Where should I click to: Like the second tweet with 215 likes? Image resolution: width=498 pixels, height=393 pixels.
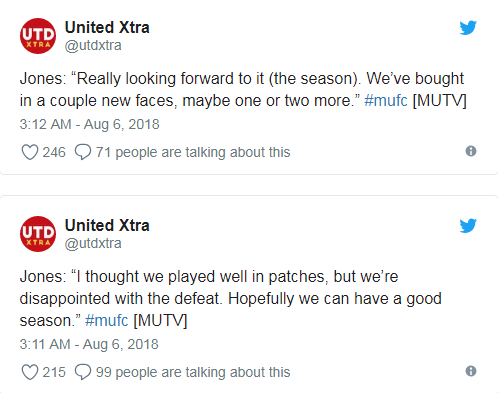(30, 372)
